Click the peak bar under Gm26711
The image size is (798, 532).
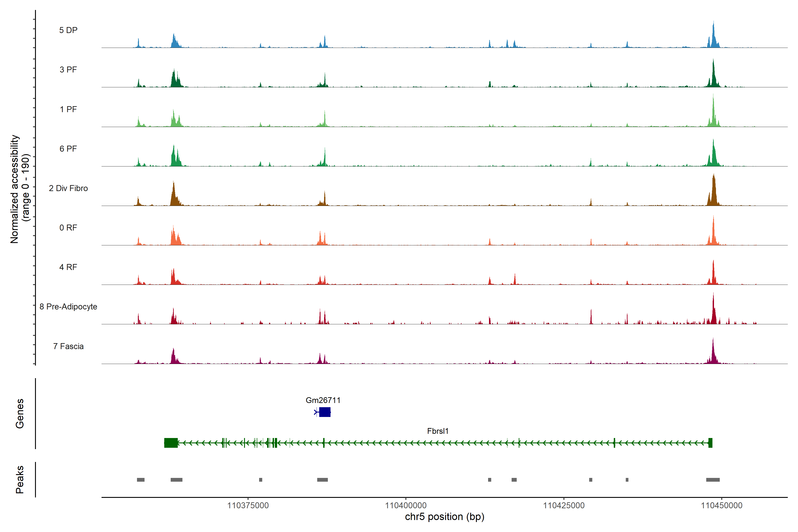click(322, 480)
